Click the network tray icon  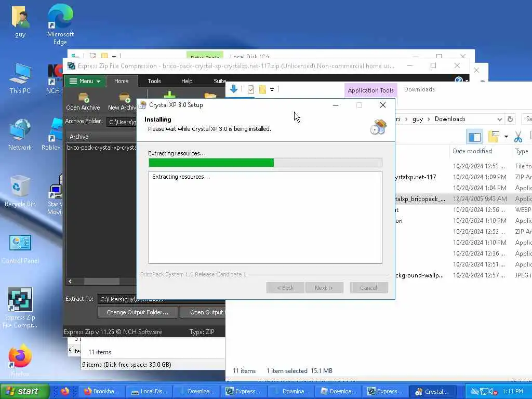pos(484,392)
